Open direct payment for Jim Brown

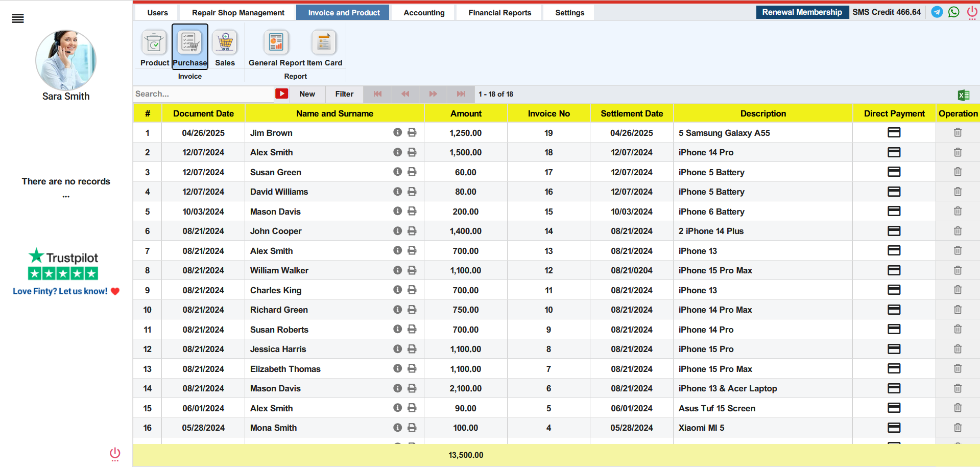pos(894,132)
